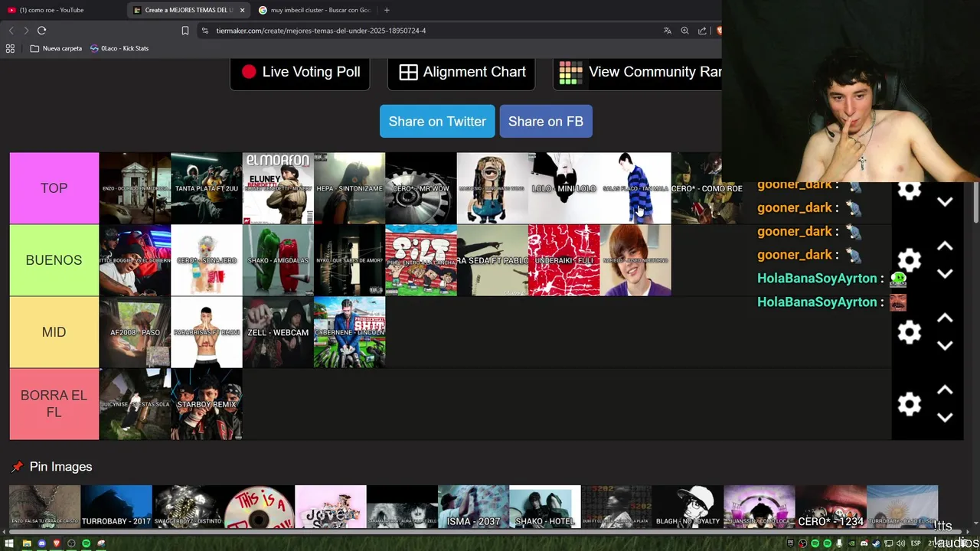Viewport: 980px width, 551px height.
Task: Select the 'CERO* - MR WOW' image
Action: pyautogui.click(x=421, y=188)
